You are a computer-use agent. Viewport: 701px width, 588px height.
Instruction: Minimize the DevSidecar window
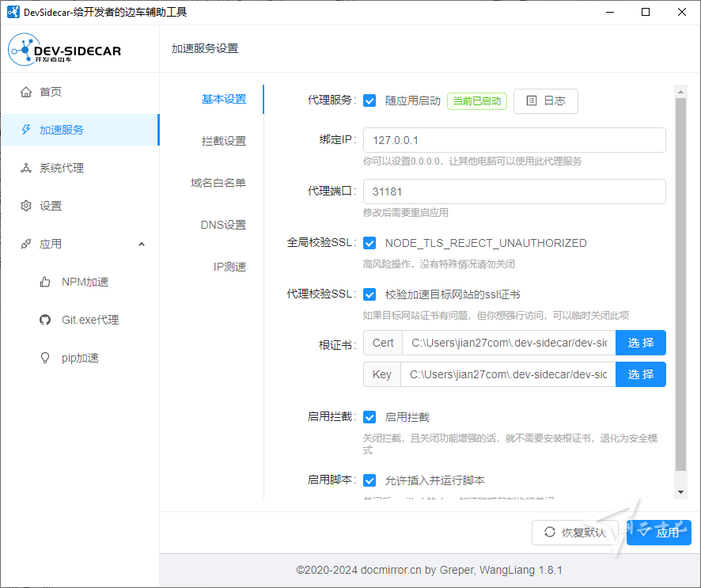coord(610,12)
